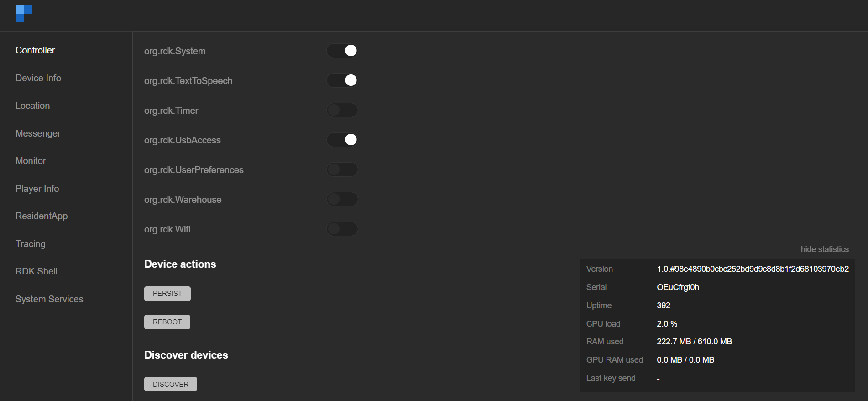Viewport: 868px width, 401px height.
Task: Select Messenger in the sidebar
Action: 38,133
